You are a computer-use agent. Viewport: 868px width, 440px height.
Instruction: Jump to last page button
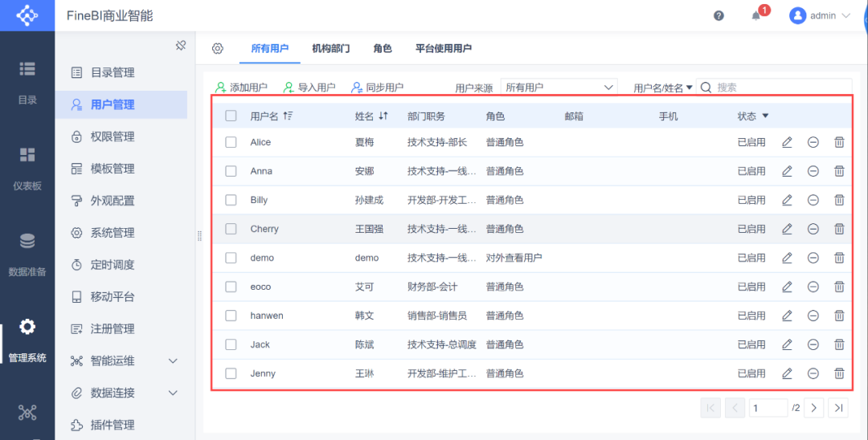click(x=838, y=408)
